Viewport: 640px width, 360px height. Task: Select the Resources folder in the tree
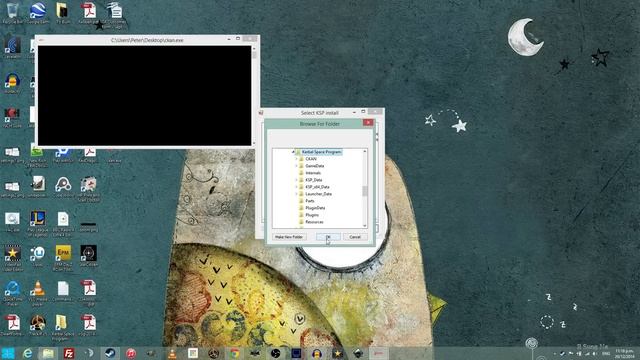[x=314, y=222]
